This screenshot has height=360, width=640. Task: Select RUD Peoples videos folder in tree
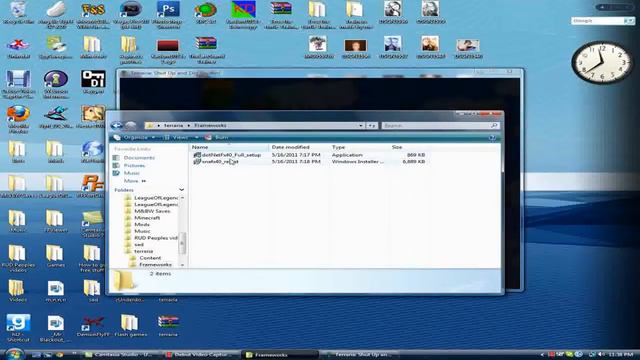click(156, 238)
